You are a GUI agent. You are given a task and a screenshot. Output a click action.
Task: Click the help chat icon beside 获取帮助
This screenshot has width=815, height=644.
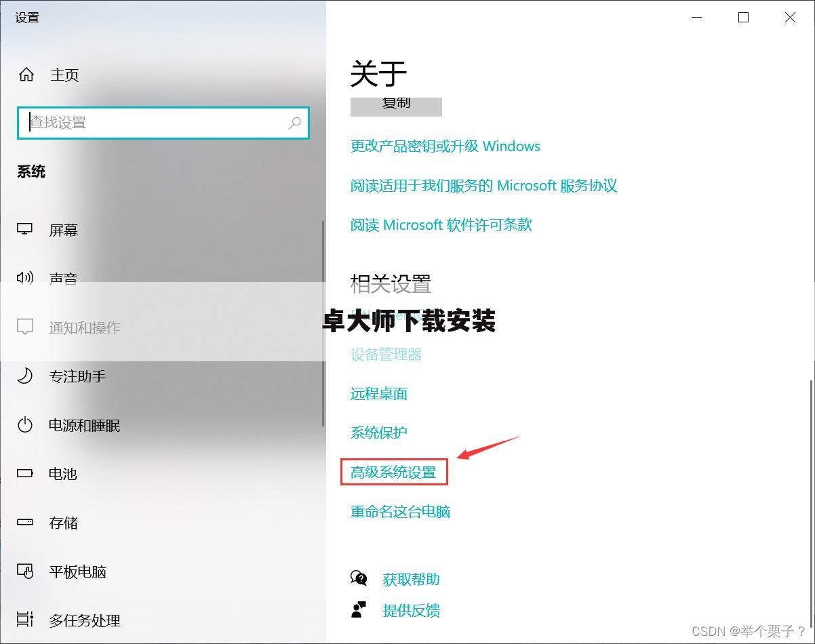tap(359, 578)
